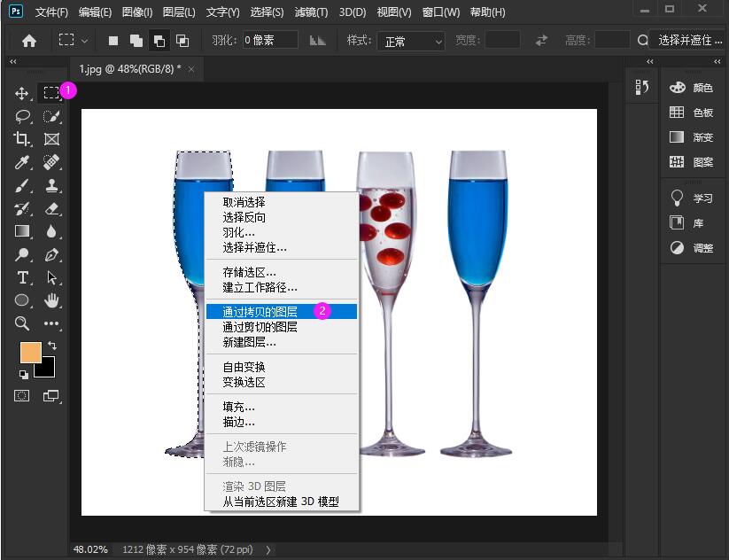Screen dimensions: 729x560
Task: Open the 学习 panel
Action: tap(691, 198)
